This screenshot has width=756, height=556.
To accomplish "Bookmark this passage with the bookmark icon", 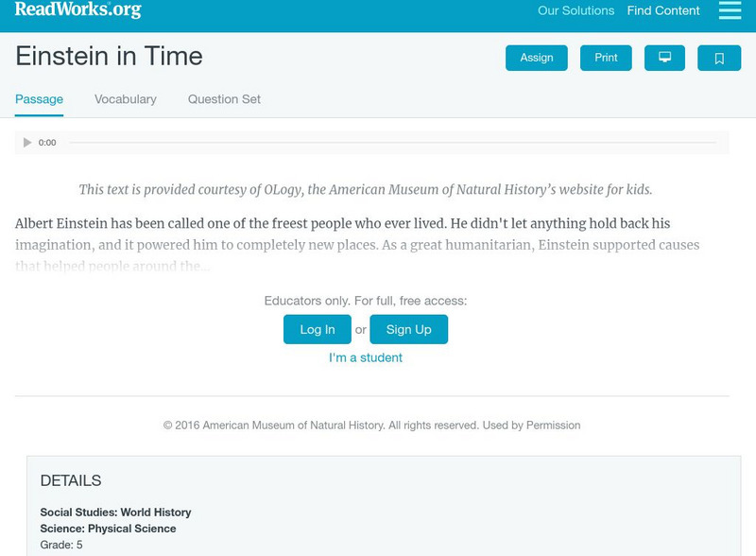I will click(719, 58).
